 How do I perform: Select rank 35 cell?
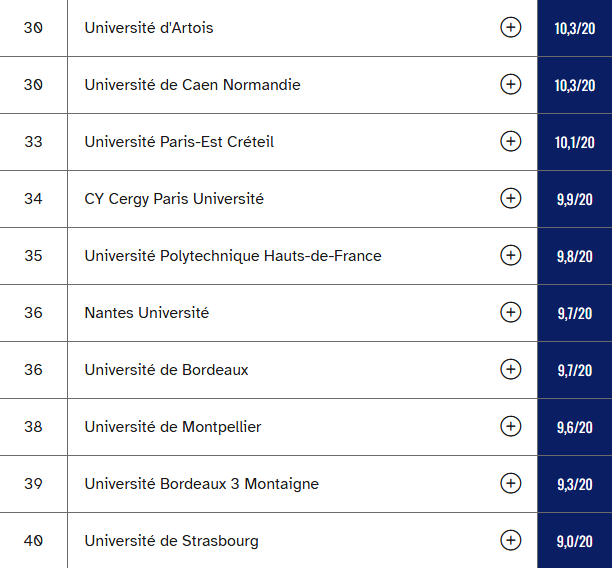click(x=34, y=256)
